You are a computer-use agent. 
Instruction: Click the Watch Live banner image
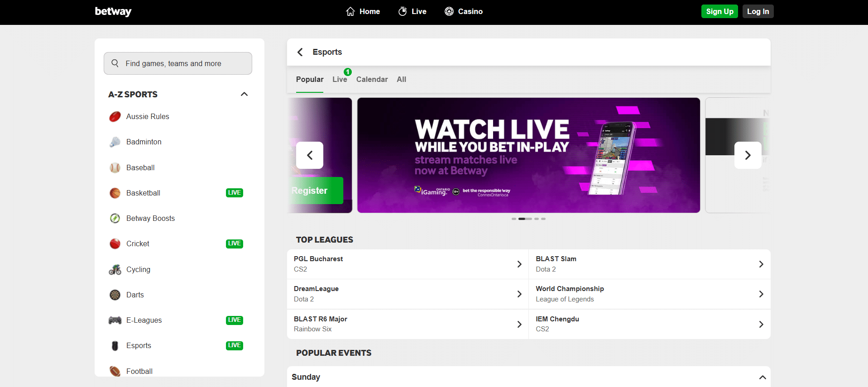528,155
